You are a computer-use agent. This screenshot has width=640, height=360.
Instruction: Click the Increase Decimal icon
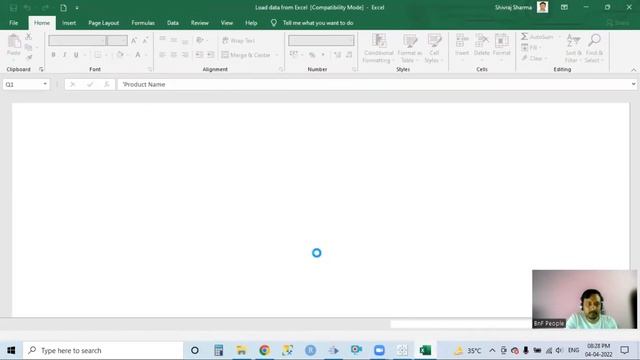[x=338, y=55]
